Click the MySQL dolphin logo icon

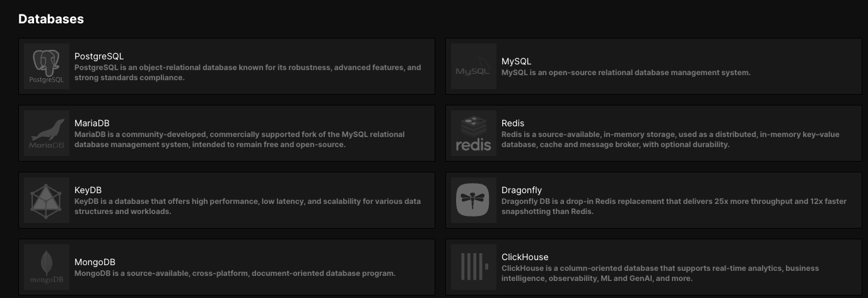(x=474, y=66)
